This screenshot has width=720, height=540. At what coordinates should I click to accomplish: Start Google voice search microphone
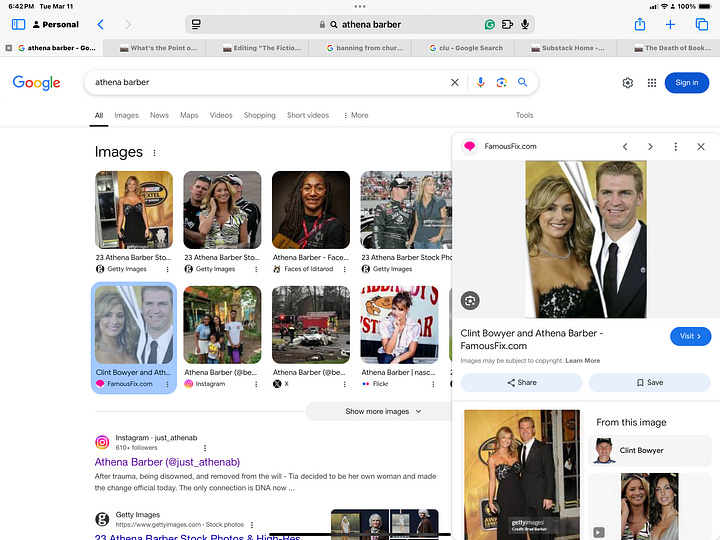pyautogui.click(x=480, y=82)
